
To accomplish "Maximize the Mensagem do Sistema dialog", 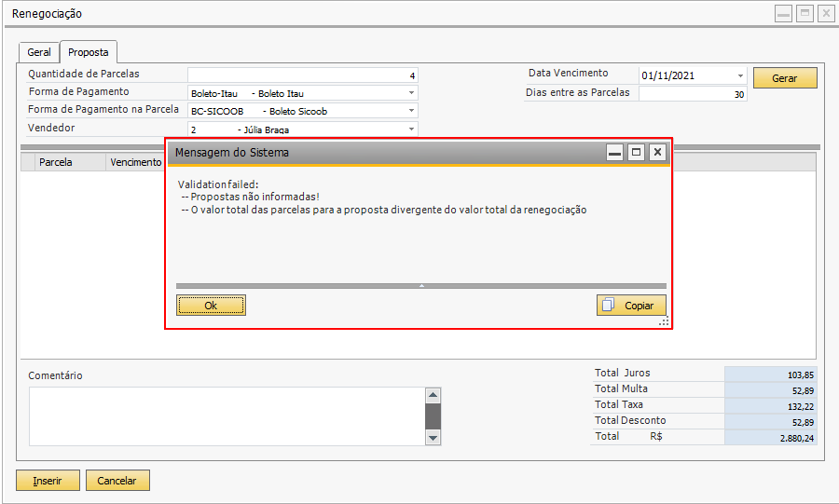I will click(x=636, y=153).
